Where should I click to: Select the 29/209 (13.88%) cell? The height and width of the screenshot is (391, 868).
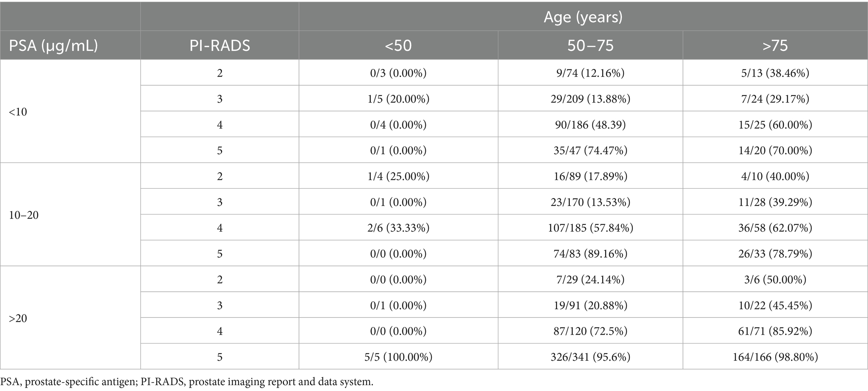(x=590, y=99)
